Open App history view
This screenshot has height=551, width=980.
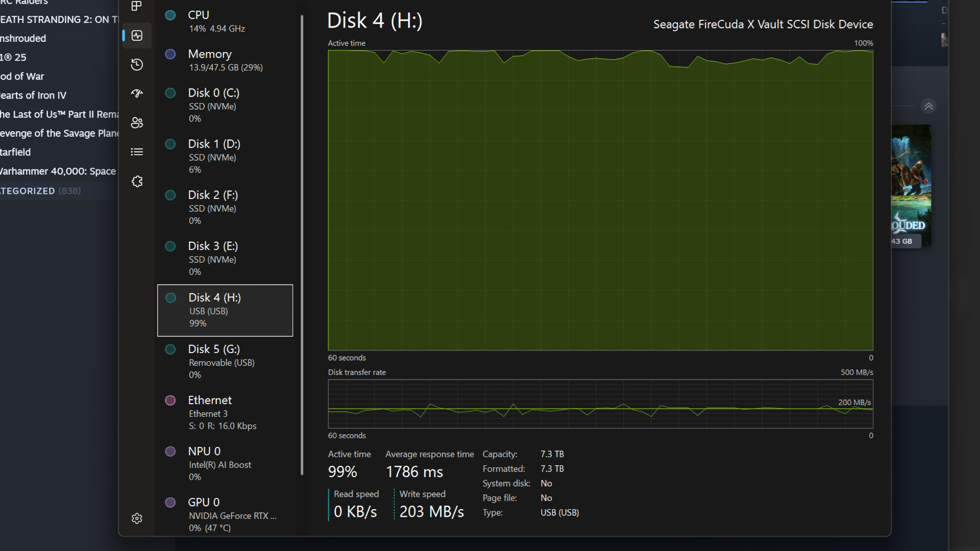point(136,64)
